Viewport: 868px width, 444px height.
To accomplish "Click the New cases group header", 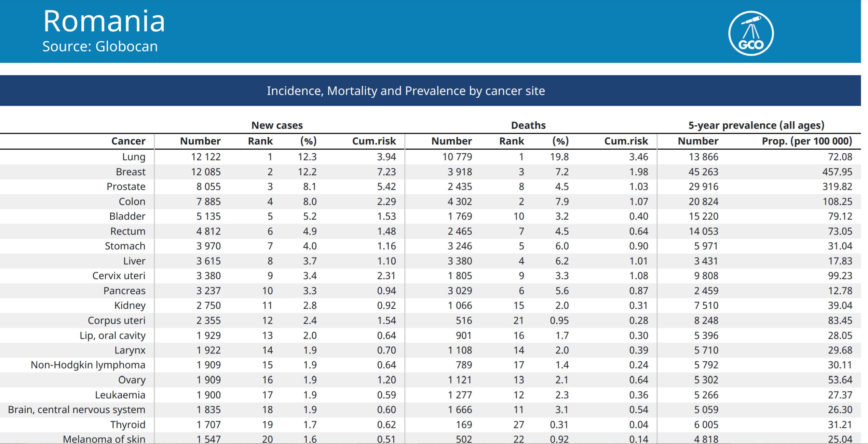I will pyautogui.click(x=277, y=125).
